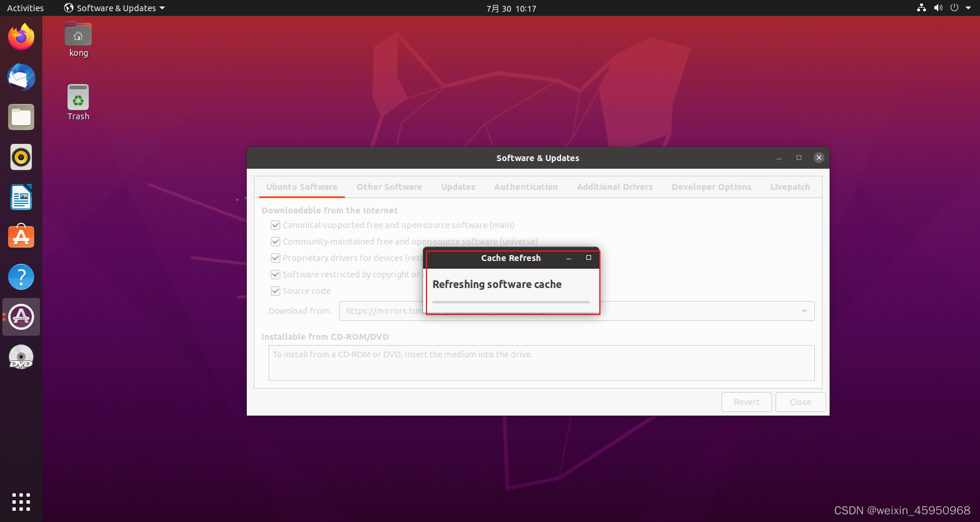Open the Help question-mark icon

tap(21, 277)
